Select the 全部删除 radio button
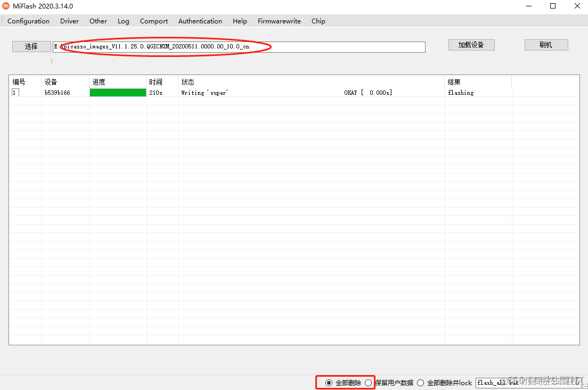The image size is (588, 390). coord(329,383)
